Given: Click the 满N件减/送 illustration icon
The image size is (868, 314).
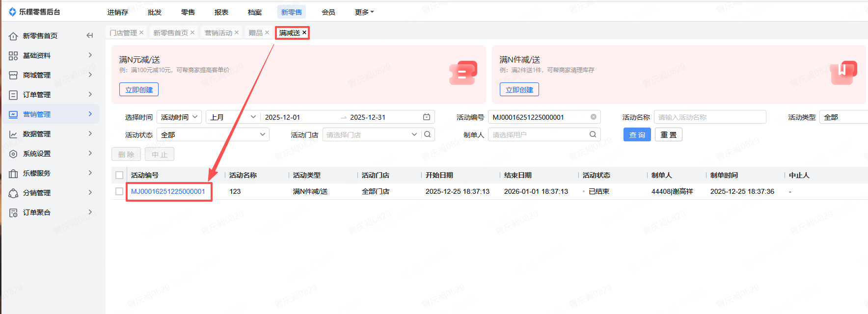Looking at the screenshot, I should [843, 73].
